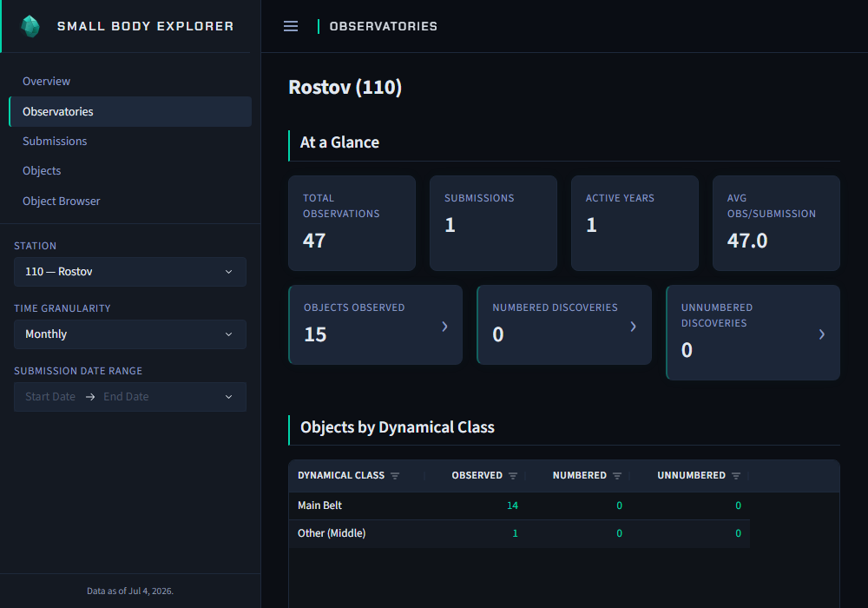Click the observed count 1 for Other (Middle)
Viewport: 868px width, 608px height.
515,533
